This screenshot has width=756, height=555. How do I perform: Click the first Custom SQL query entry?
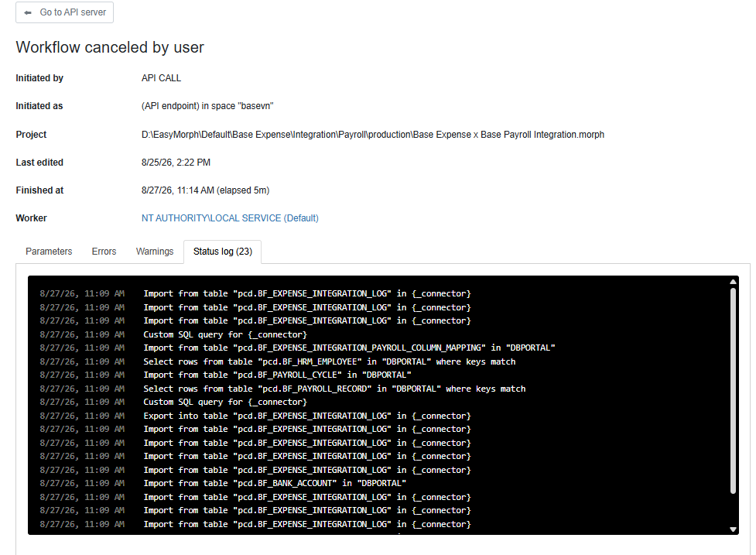pyautogui.click(x=225, y=334)
